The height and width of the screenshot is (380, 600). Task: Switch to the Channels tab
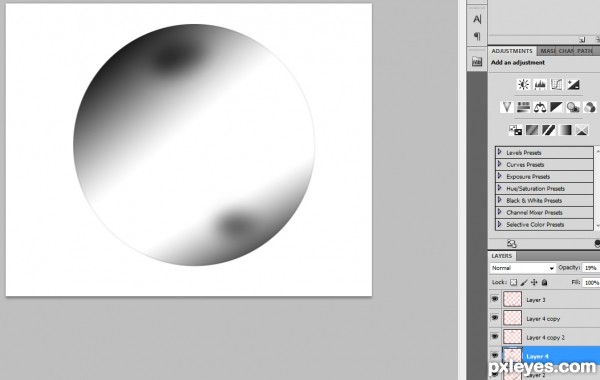click(566, 51)
